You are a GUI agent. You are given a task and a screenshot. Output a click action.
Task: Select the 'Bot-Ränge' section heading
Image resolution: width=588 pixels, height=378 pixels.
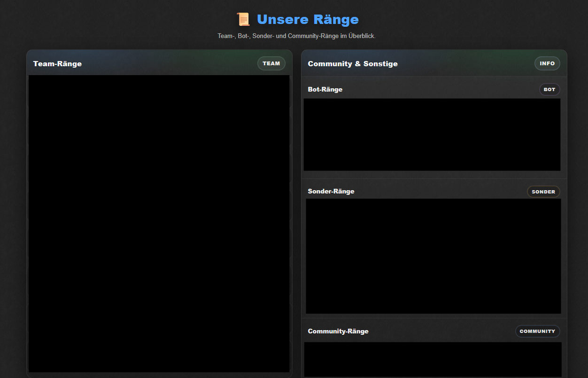coord(325,89)
